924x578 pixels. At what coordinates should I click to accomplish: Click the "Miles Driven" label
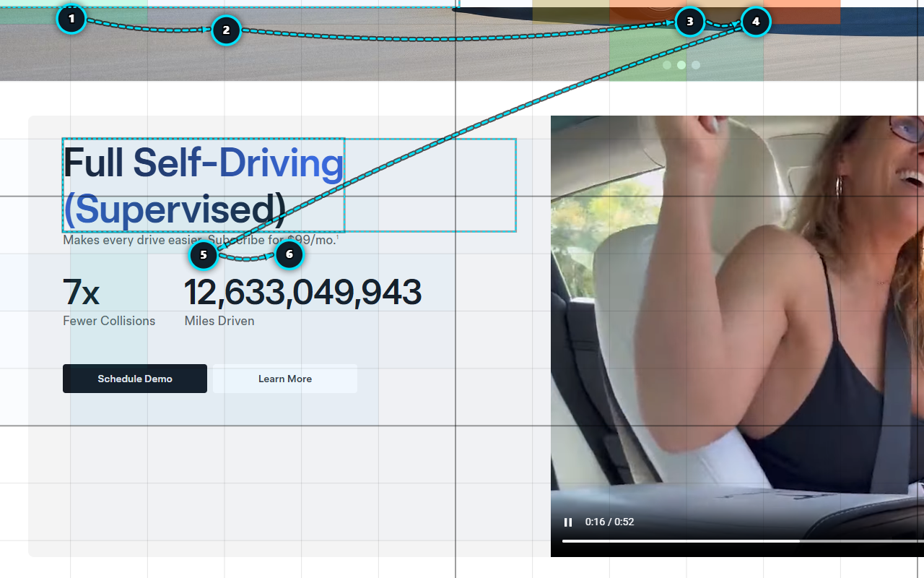[219, 321]
